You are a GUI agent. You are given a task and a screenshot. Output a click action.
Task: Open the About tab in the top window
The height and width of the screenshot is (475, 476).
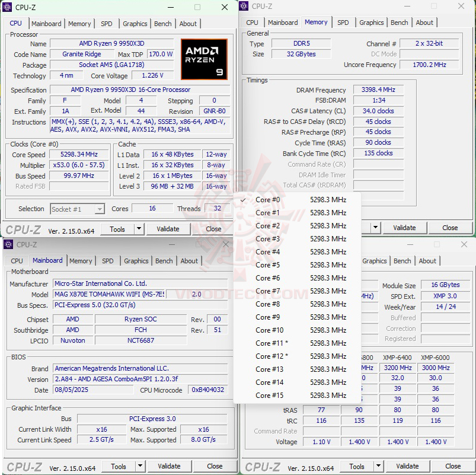(188, 24)
